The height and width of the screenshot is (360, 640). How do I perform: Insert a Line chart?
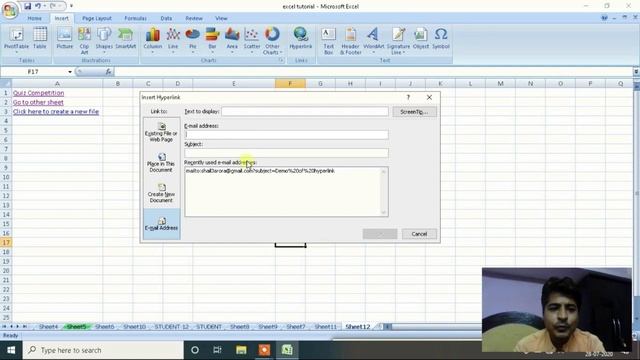(x=173, y=40)
